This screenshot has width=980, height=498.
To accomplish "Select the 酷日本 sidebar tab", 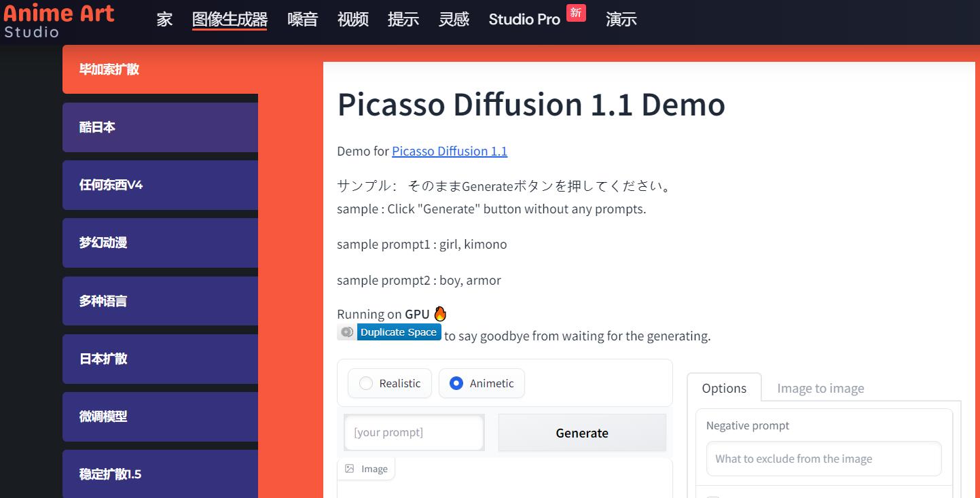I will point(160,127).
